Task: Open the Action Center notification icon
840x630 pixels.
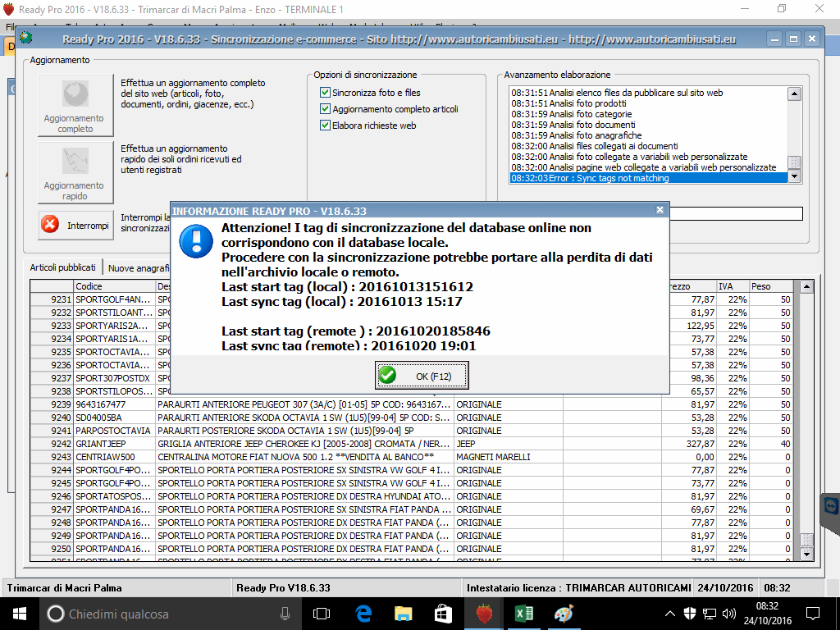Action: 813,614
